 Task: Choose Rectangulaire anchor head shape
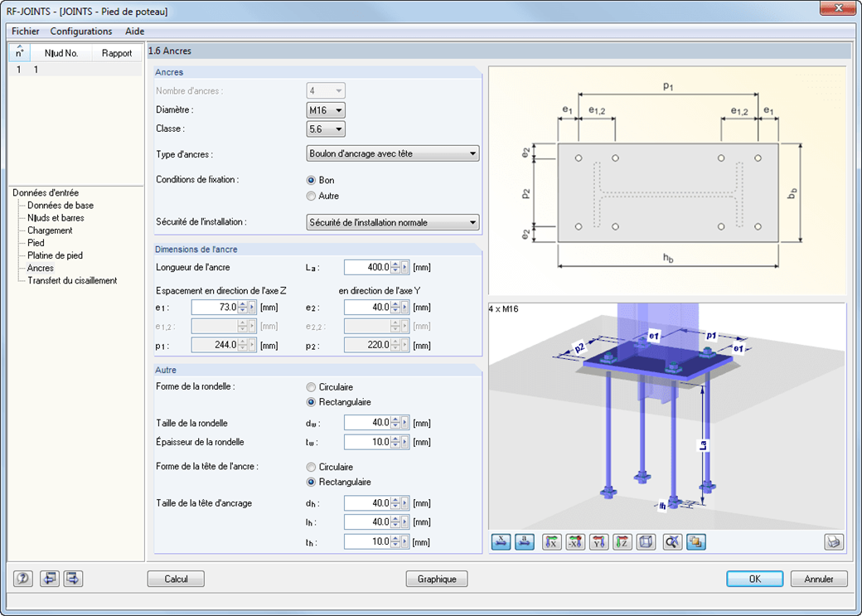311,482
